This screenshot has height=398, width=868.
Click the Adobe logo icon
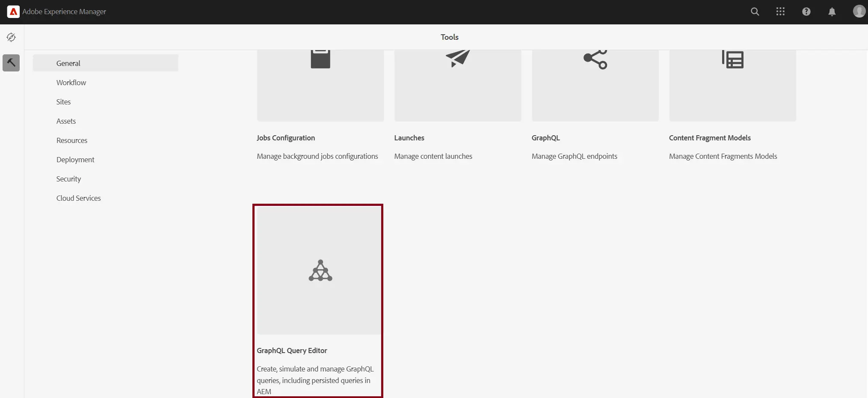(x=13, y=12)
